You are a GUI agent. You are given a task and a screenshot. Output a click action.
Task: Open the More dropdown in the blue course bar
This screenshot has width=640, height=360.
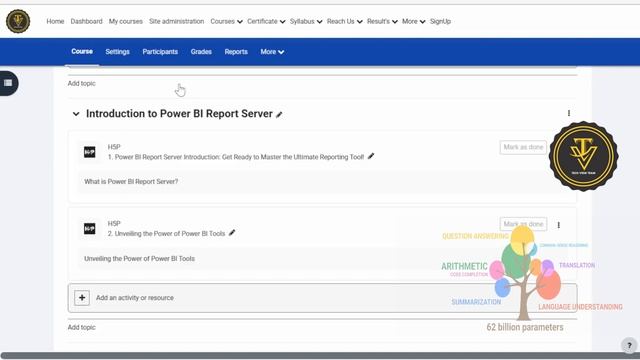272,52
